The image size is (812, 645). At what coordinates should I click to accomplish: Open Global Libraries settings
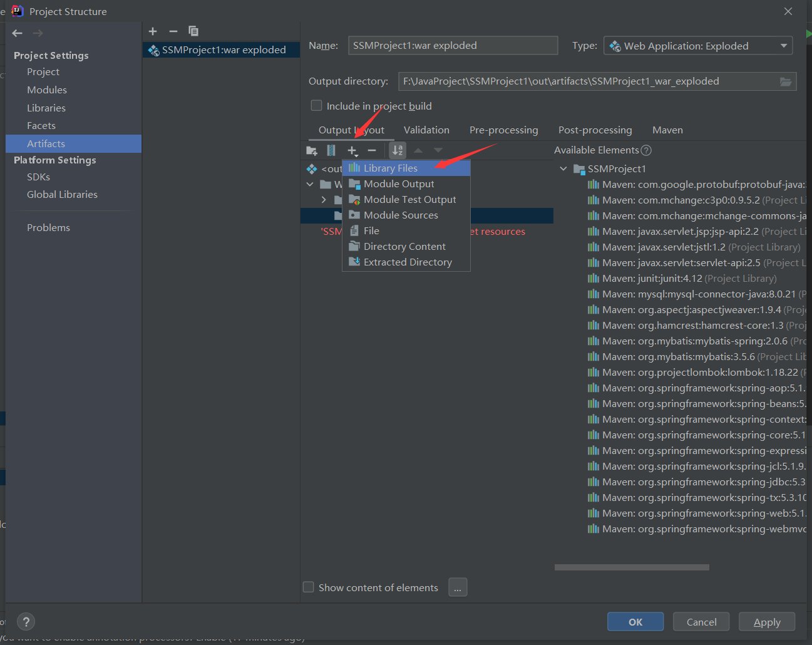coord(62,195)
